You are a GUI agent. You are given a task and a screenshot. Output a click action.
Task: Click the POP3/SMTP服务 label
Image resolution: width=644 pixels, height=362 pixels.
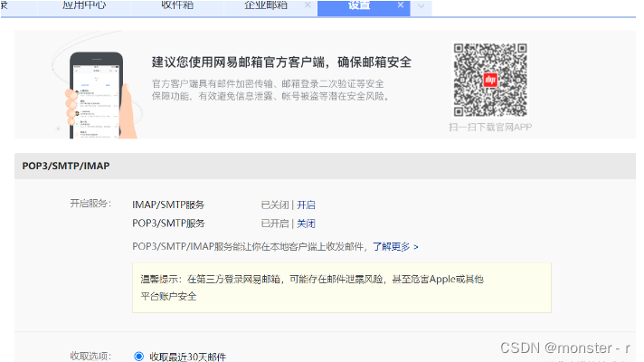tap(168, 224)
